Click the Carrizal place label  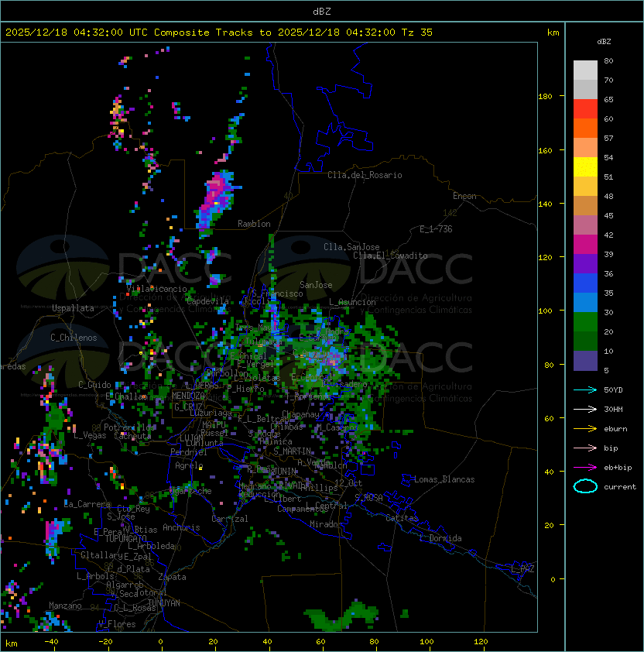click(230, 519)
